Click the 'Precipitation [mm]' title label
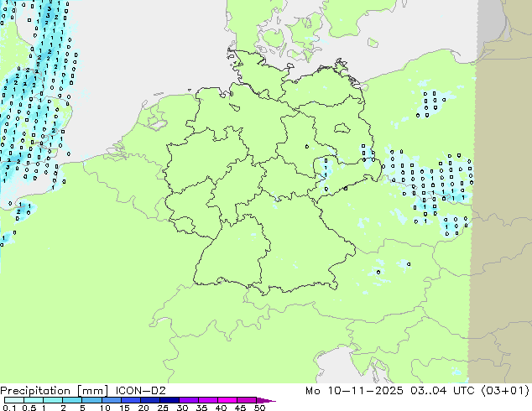Screen dimensions: 532x411 point(54,391)
